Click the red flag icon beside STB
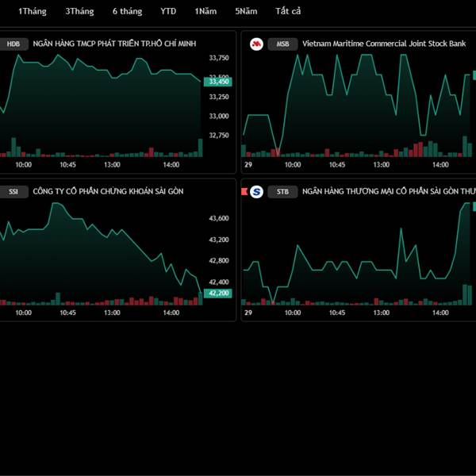 244,191
